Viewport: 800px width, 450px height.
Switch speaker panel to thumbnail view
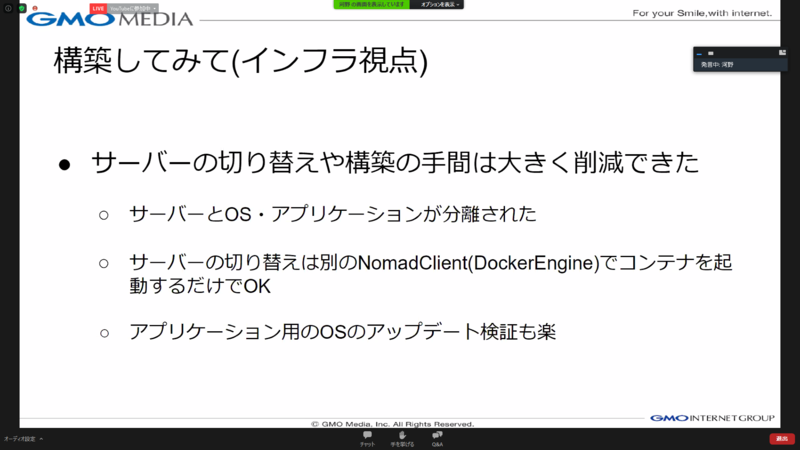coord(711,53)
